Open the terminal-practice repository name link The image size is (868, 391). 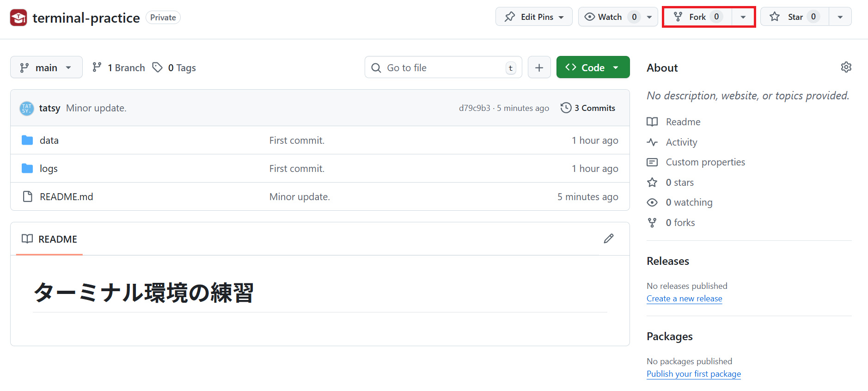[x=86, y=18]
